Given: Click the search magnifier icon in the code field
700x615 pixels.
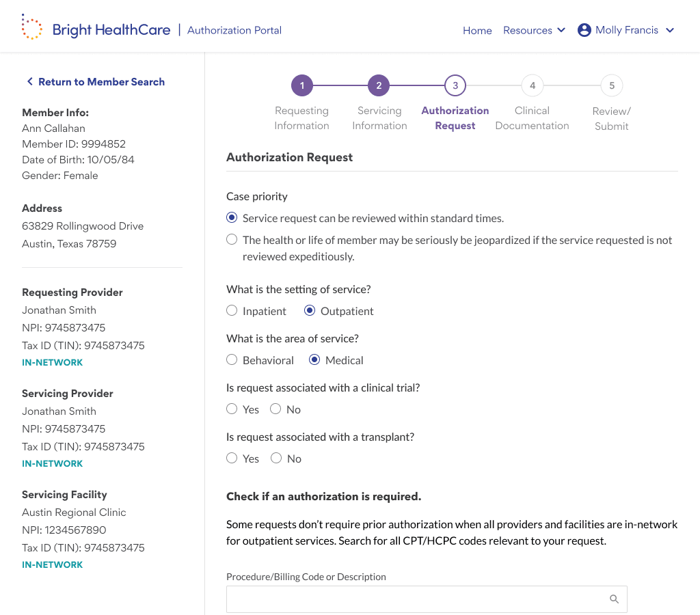Looking at the screenshot, I should [615, 599].
